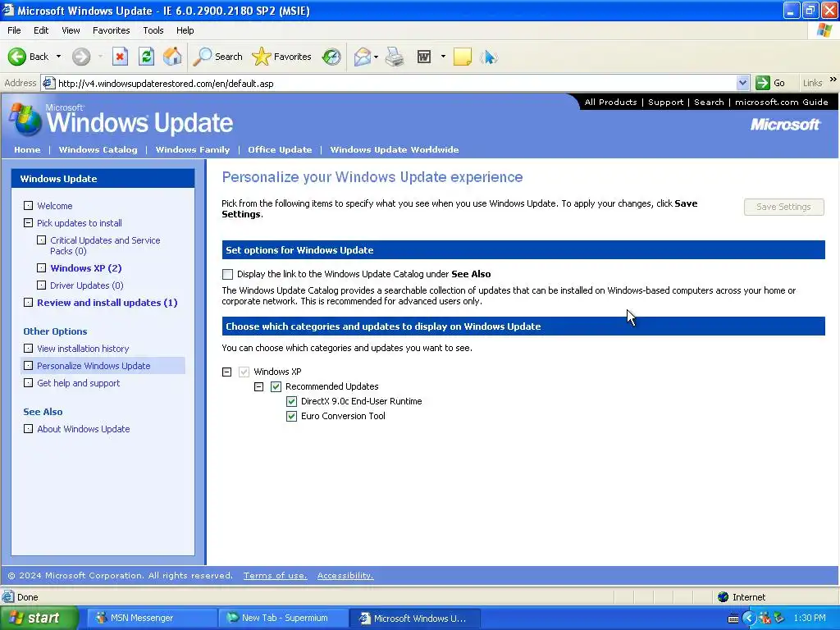Uncheck DirectX 9.0c End-User Runtime checkbox

pyautogui.click(x=291, y=401)
